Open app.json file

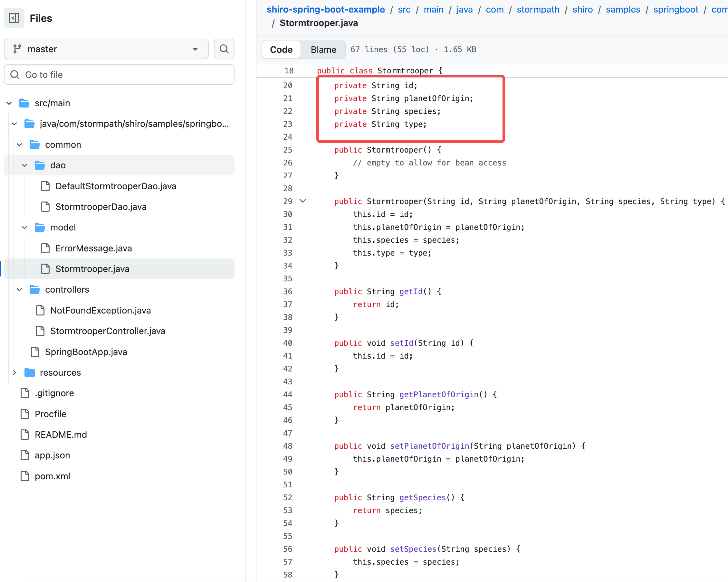coord(52,455)
